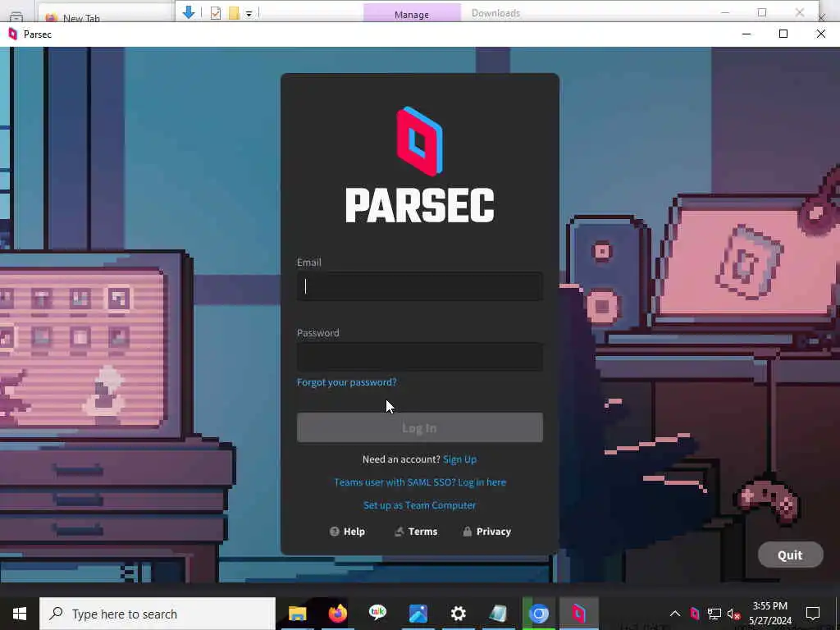Open Settings gear on the taskbar
This screenshot has height=630, width=840.
click(x=458, y=614)
